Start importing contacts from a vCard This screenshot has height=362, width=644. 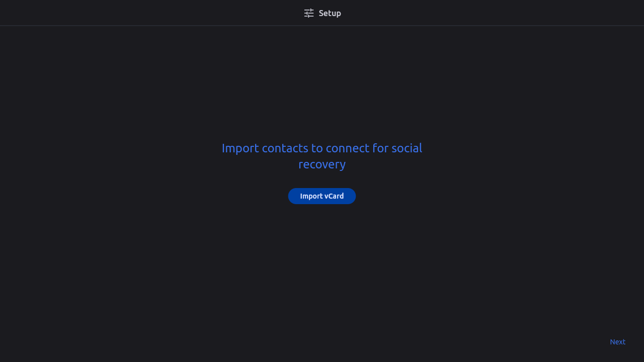click(x=322, y=196)
